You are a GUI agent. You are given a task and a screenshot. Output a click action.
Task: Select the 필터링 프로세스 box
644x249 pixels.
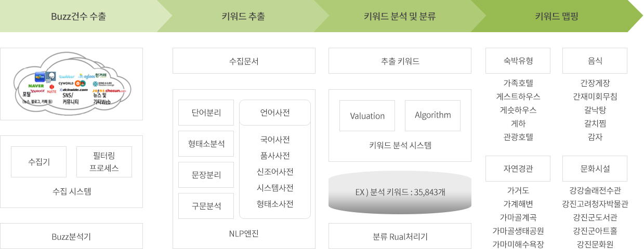(x=104, y=162)
